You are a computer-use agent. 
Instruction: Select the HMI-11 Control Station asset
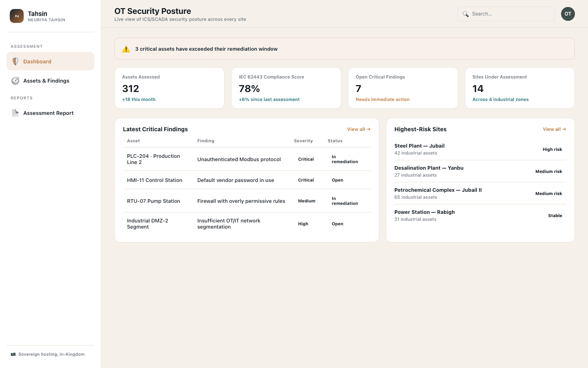click(155, 180)
